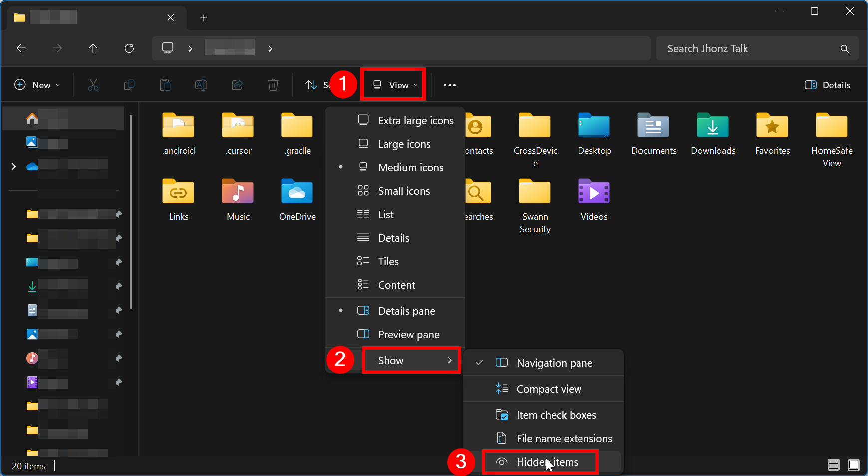This screenshot has width=868, height=476.
Task: Enable Item check boxes option
Action: (x=556, y=415)
